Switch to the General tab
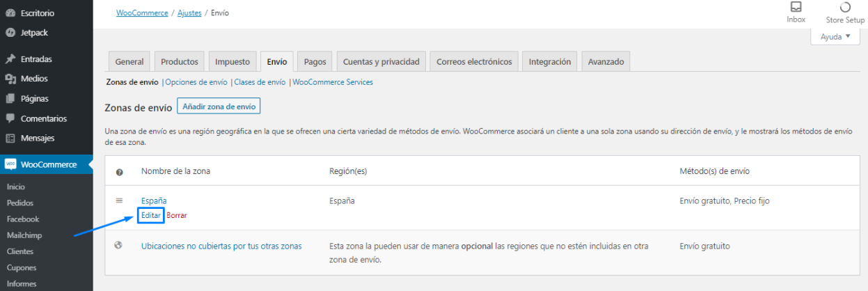 tap(129, 61)
